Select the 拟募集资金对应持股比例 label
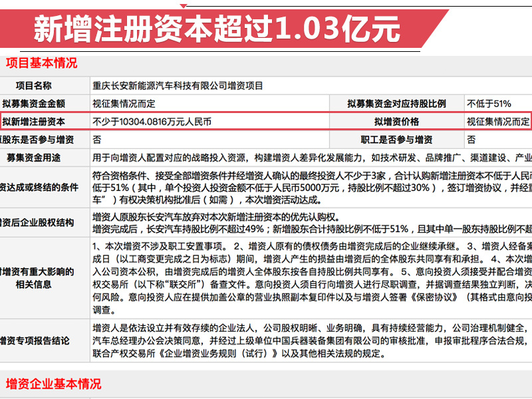Viewport: 532px width, 399px height. click(396, 104)
